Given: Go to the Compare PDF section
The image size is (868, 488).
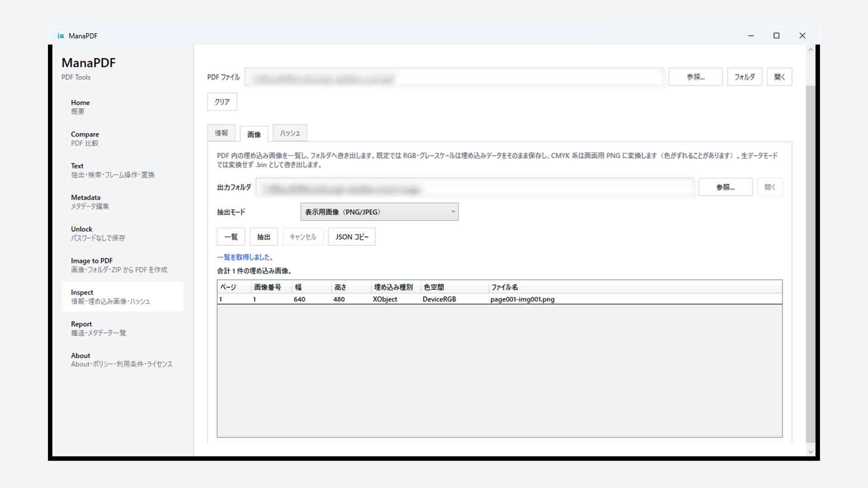Looking at the screenshot, I should point(123,139).
